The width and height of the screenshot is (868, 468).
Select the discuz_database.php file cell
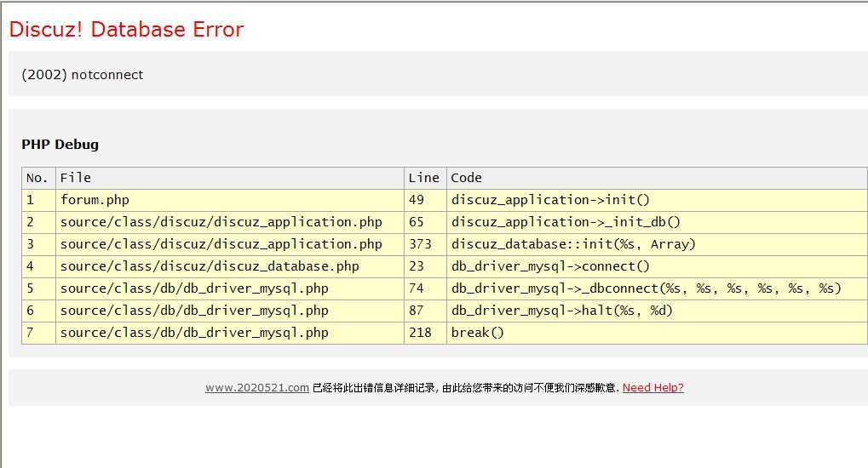point(230,266)
